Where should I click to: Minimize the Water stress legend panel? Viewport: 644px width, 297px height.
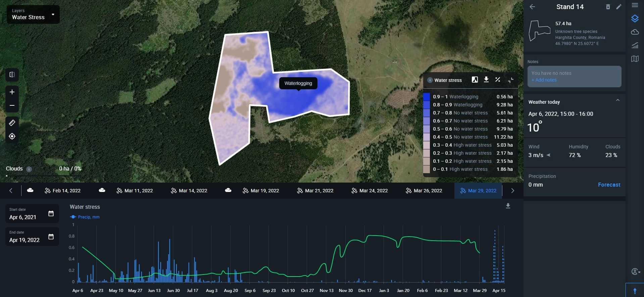point(510,80)
